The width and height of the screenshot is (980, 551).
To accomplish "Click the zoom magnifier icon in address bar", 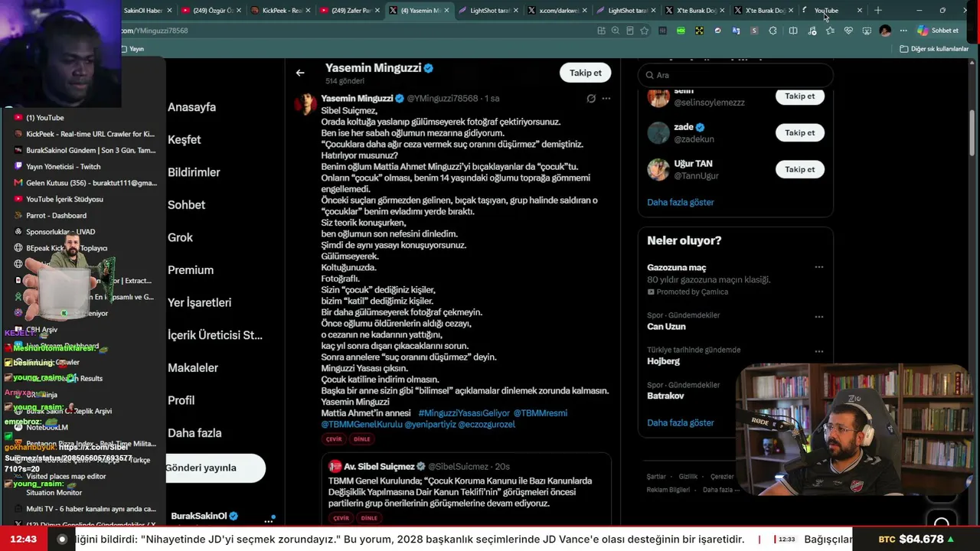I will (x=616, y=31).
